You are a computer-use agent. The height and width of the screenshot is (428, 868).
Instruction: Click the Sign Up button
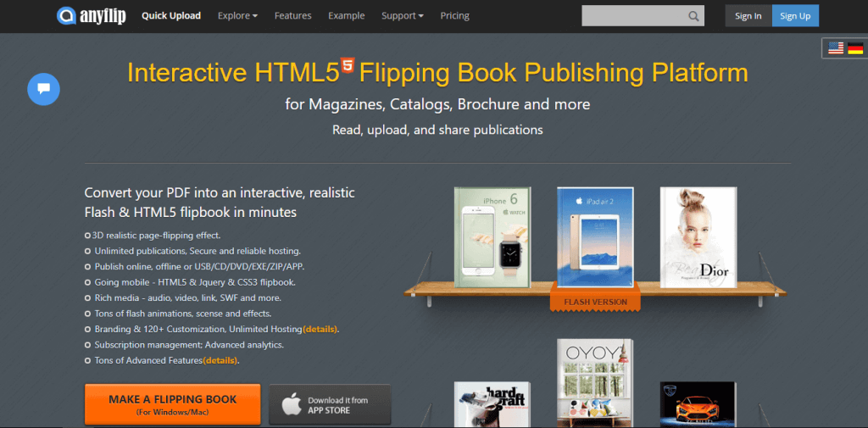(795, 16)
